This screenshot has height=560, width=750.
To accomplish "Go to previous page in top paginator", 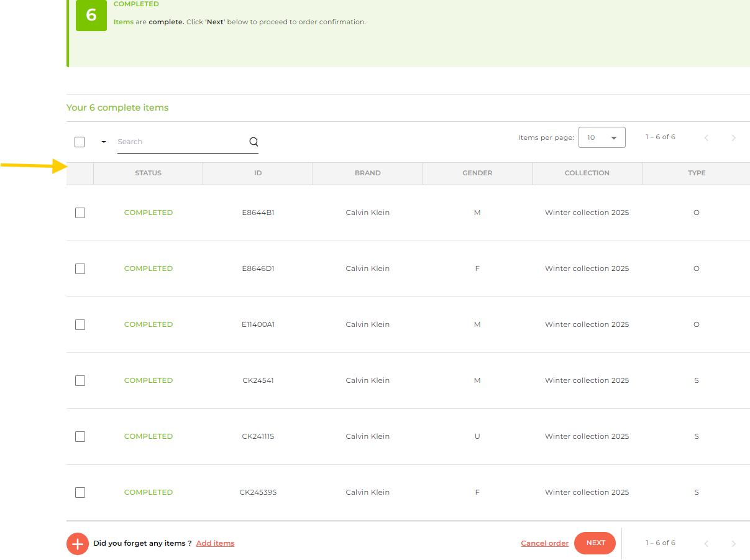I will [x=706, y=138].
